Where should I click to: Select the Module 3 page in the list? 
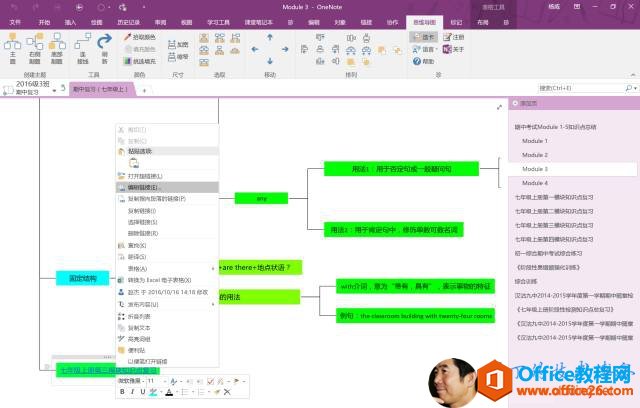click(573, 169)
